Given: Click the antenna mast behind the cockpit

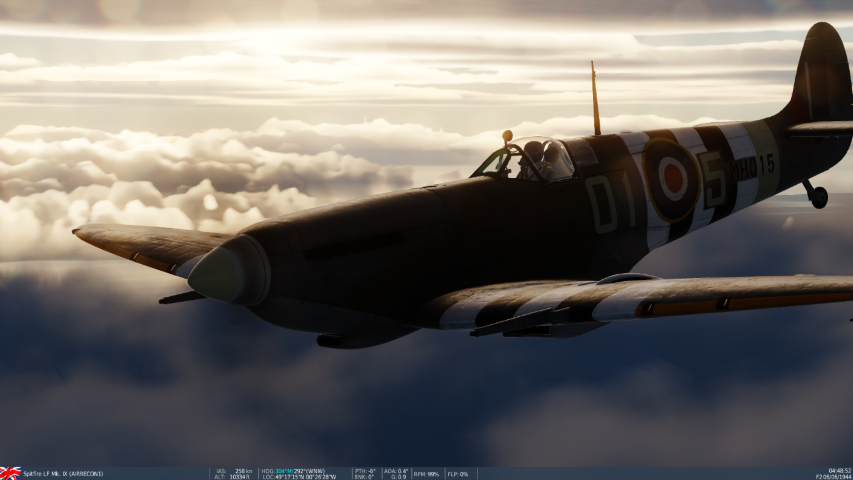Looking at the screenshot, I should (x=595, y=98).
